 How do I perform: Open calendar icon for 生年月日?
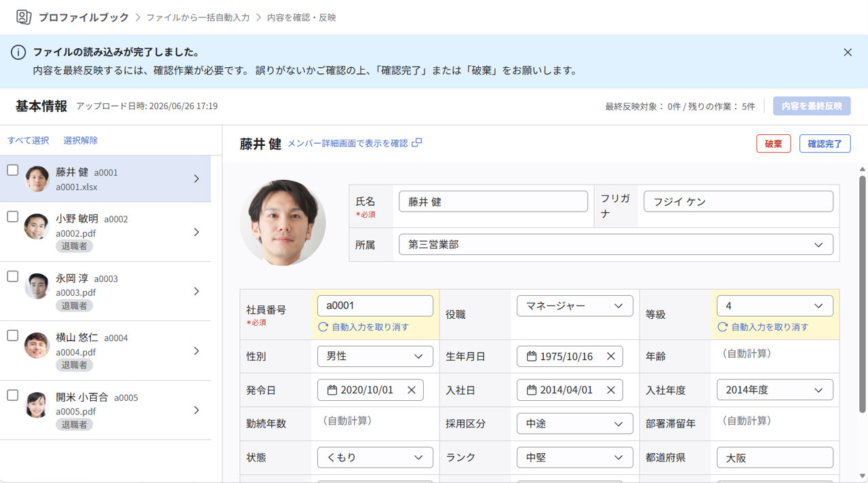tap(532, 356)
